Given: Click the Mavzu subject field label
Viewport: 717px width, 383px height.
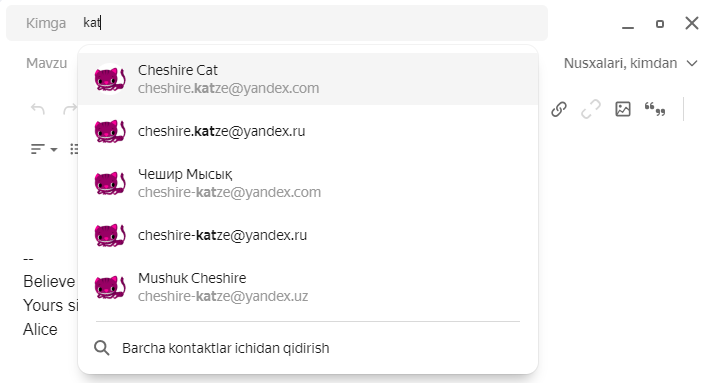Looking at the screenshot, I should click(47, 63).
